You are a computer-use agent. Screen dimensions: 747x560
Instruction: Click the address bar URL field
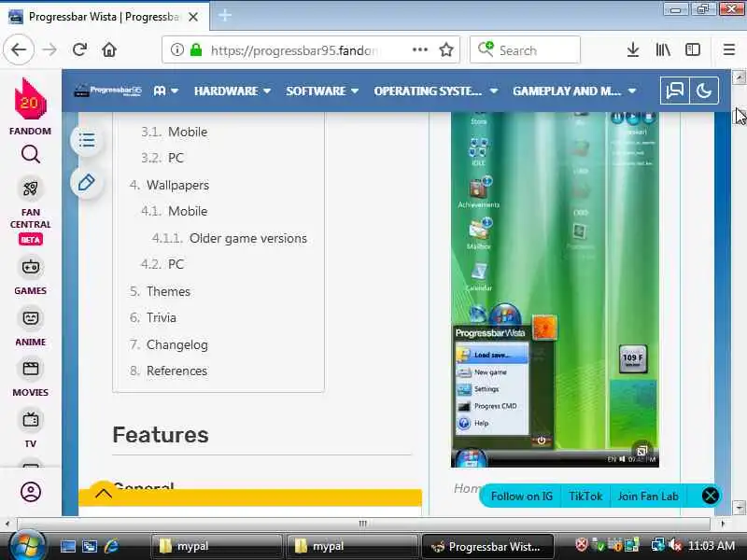coord(311,49)
